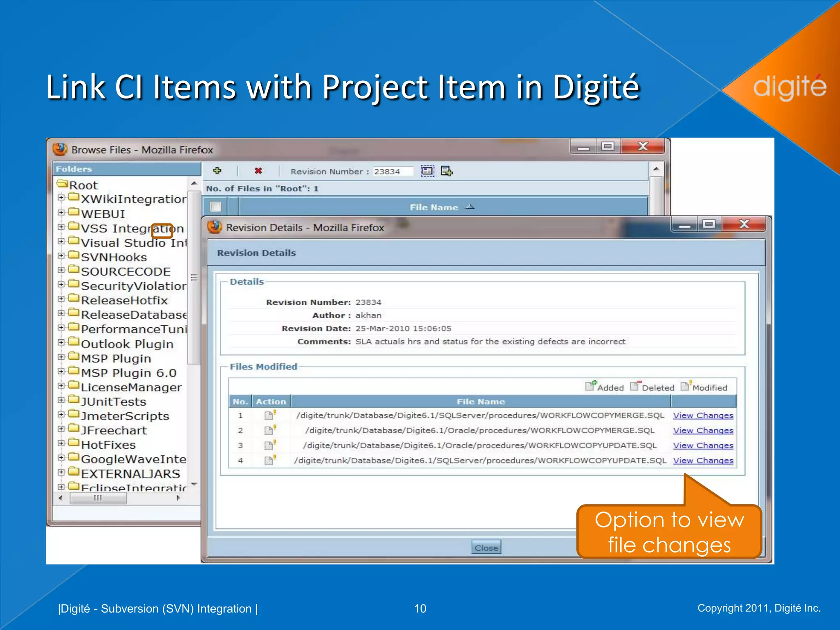This screenshot has height=630, width=840.
Task: Select the Outlook Plugin folder
Action: pos(127,344)
